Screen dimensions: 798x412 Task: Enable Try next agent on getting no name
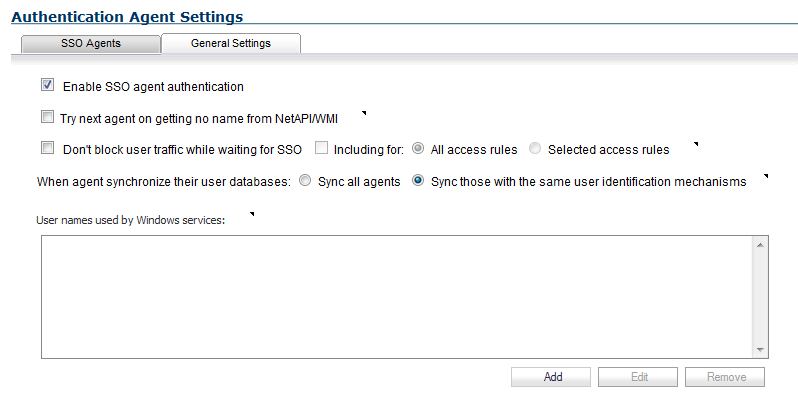click(47, 117)
